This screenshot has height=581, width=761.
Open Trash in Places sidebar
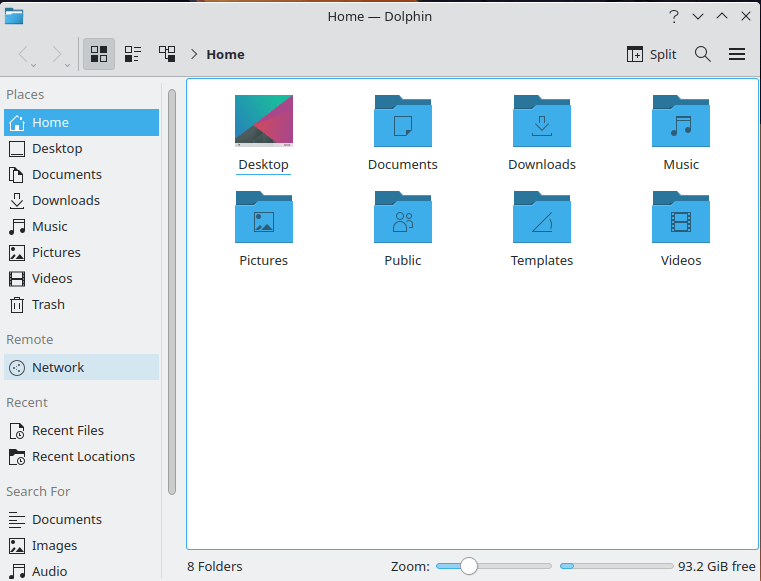click(82, 304)
